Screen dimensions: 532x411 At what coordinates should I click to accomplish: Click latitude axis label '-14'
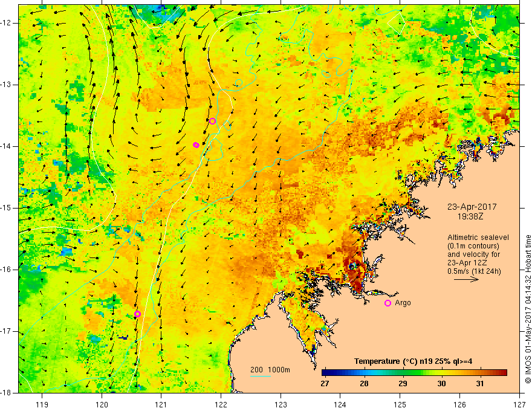coord(6,146)
